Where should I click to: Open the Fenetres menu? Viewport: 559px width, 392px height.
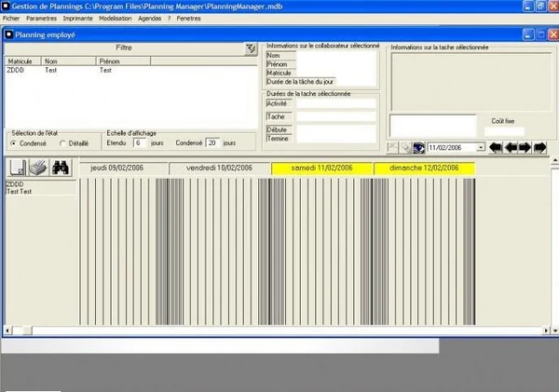(188, 19)
